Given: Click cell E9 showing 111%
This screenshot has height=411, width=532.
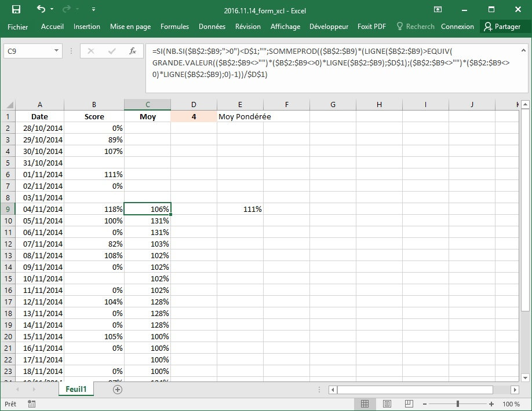Looking at the screenshot, I should click(241, 209).
